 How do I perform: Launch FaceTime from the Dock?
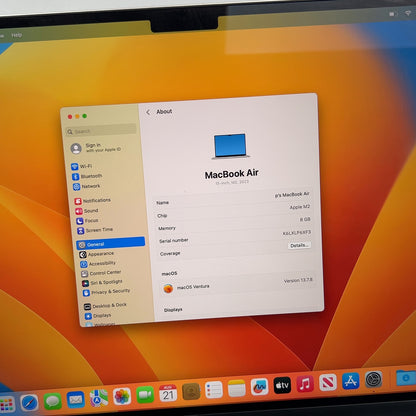145,395
